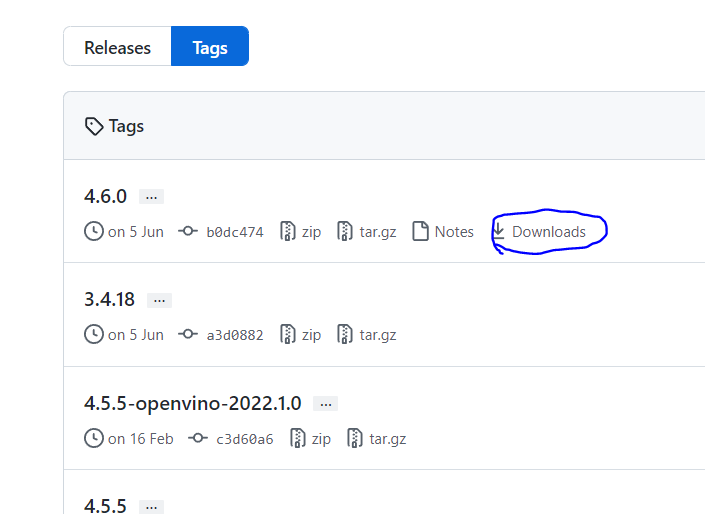Click the tar.gz icon for 4.5.5-openvino-2022.1.0

[x=355, y=438]
